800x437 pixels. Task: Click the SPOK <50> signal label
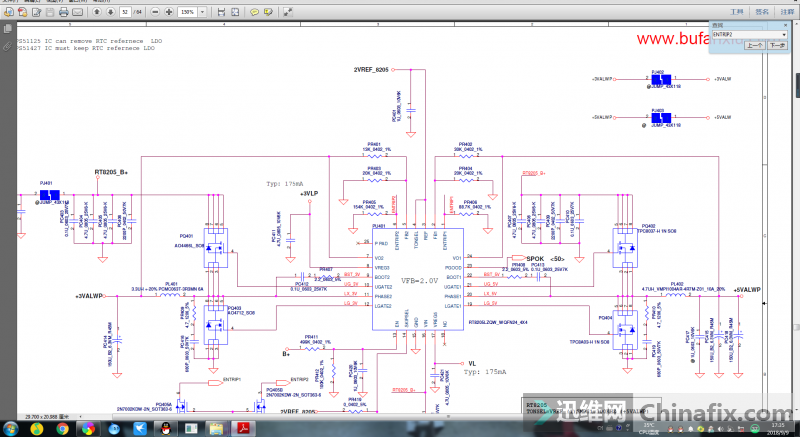tap(545, 259)
